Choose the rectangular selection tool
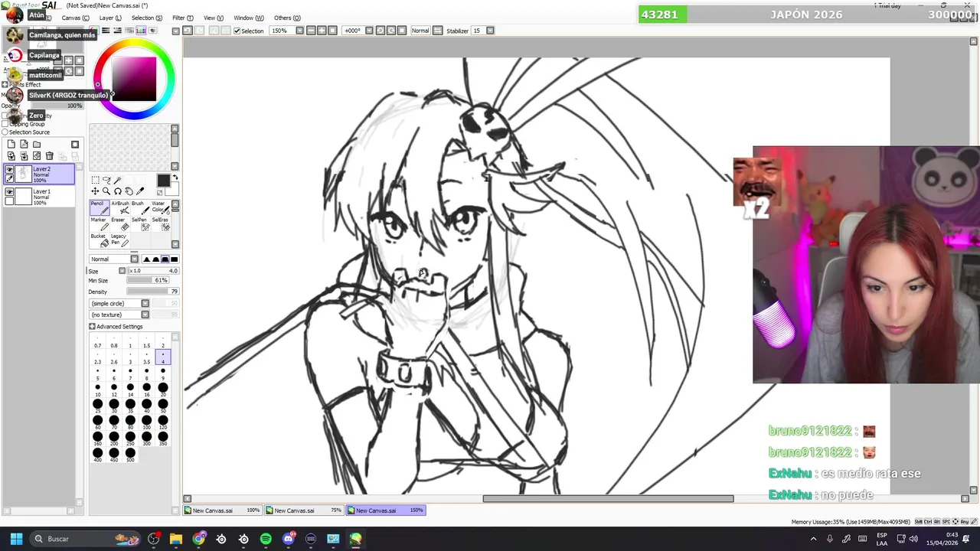 pos(95,180)
